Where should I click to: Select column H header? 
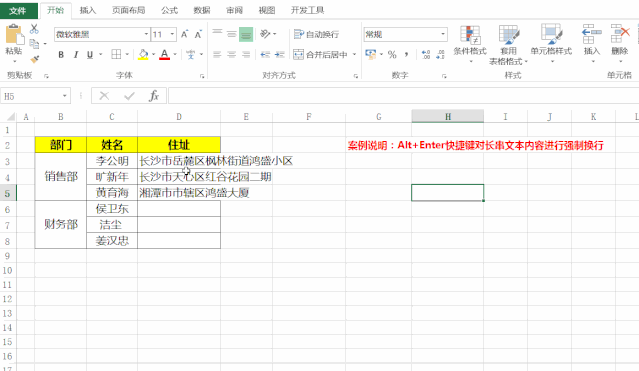447,117
